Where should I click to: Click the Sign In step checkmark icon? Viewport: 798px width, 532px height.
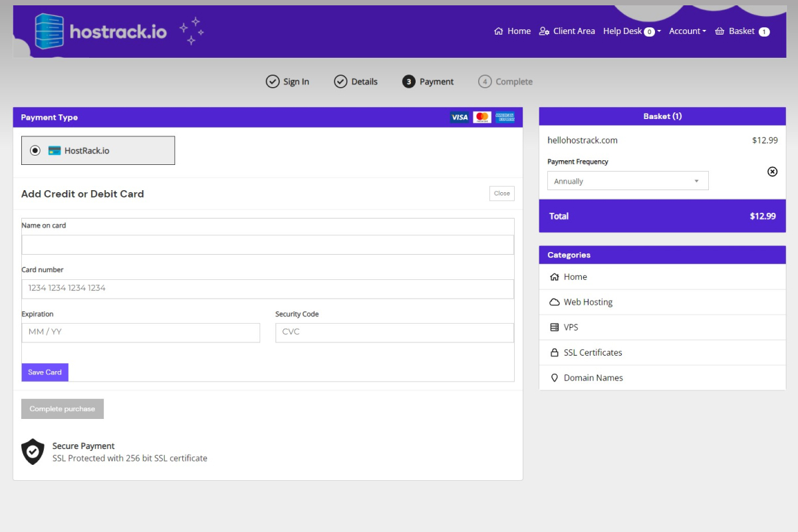tap(273, 82)
